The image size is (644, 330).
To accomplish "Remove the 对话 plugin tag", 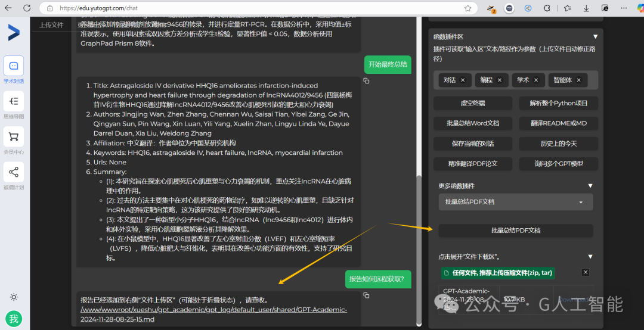I will click(463, 80).
